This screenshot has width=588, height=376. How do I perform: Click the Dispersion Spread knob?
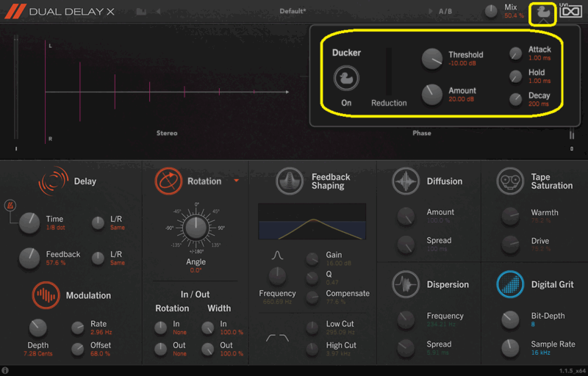(x=406, y=348)
